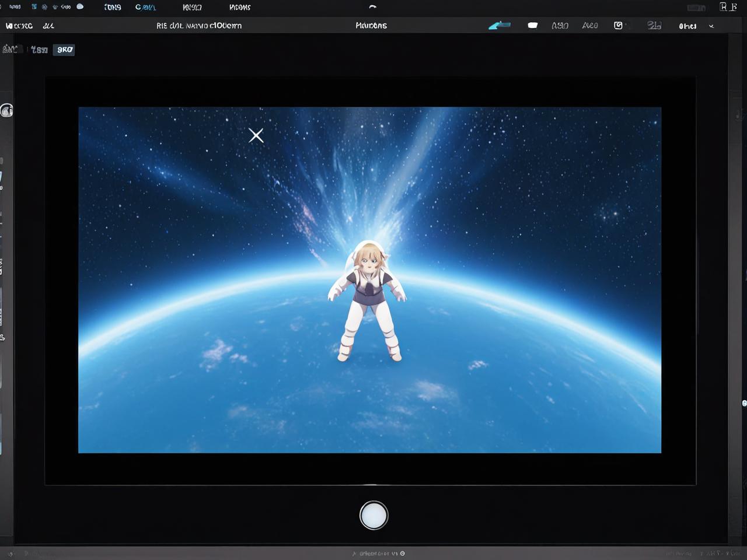747x560 pixels.
Task: Open the iONS menu in the top bar
Action: point(113,7)
